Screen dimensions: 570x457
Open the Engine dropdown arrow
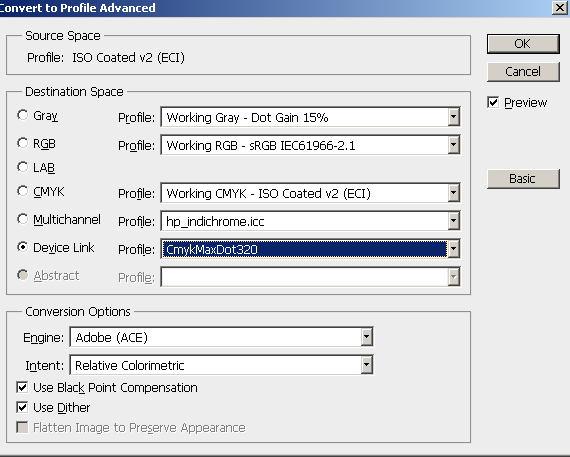pyautogui.click(x=366, y=337)
